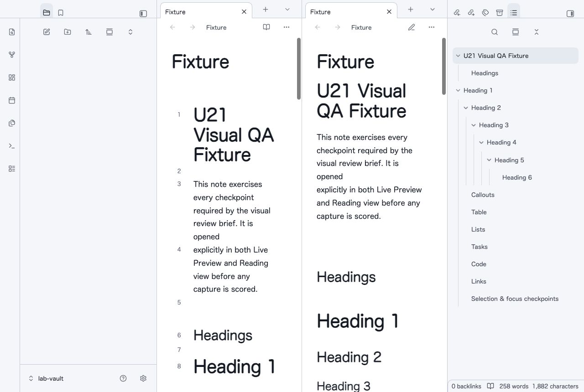
Task: Open the quick switcher from the left ribbon
Action: click(12, 32)
